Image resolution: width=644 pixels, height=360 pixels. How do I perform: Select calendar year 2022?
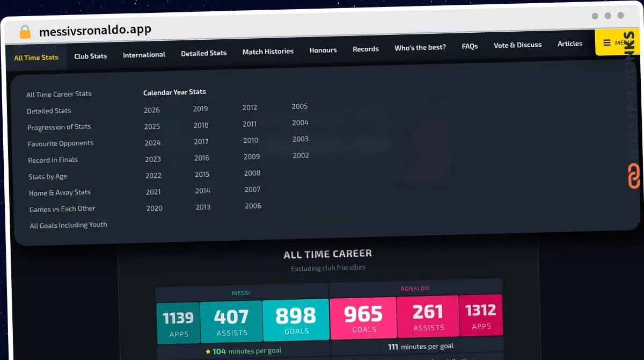[153, 176]
